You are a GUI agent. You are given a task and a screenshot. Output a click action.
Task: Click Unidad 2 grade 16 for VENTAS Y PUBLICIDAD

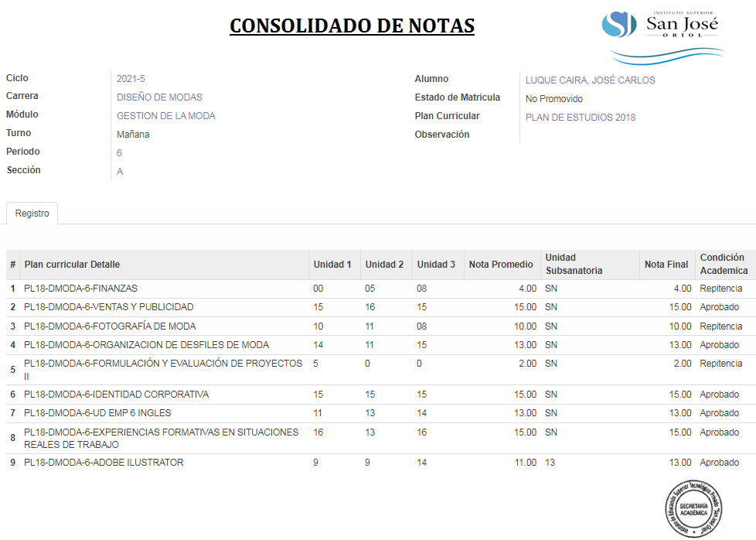[x=369, y=307]
